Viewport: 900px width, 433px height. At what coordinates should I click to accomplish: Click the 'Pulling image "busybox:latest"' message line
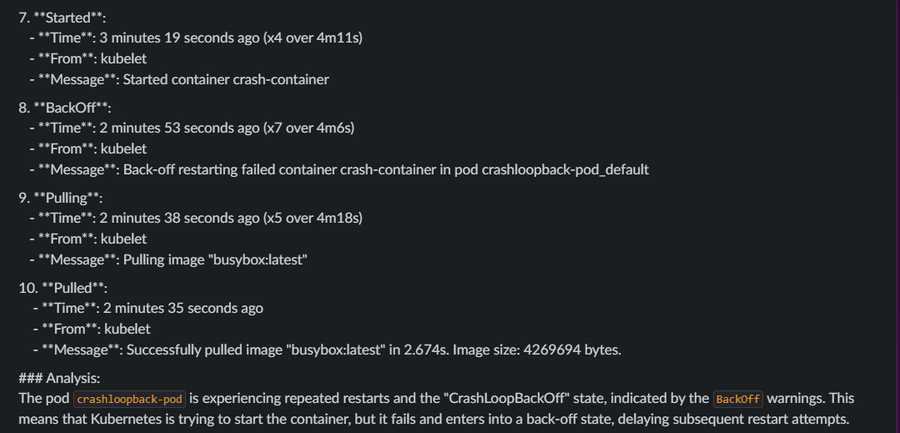point(169,260)
